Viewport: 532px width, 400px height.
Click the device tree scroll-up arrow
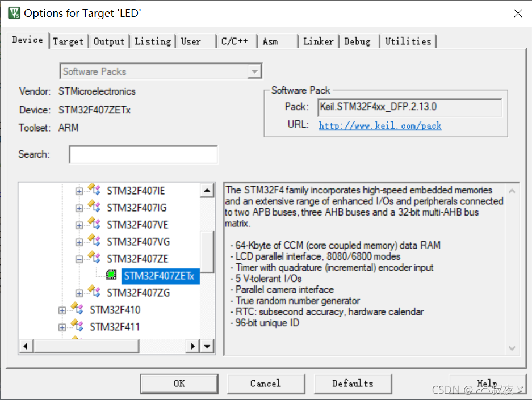click(x=207, y=190)
